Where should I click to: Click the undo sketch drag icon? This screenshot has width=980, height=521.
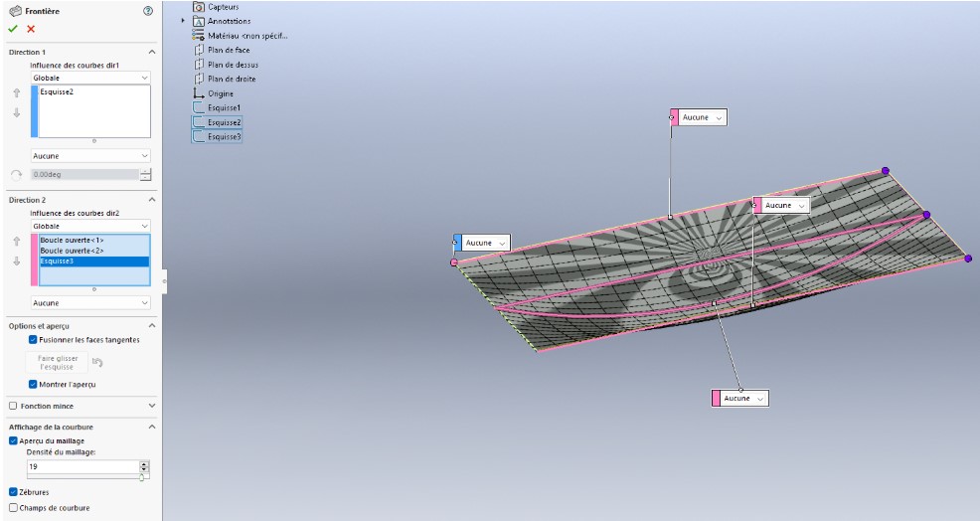coord(97,362)
